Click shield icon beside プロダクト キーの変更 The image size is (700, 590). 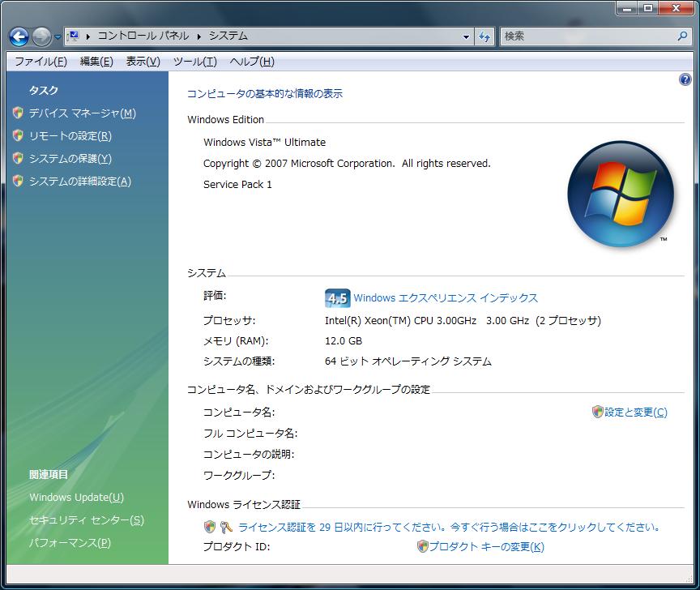[422, 546]
